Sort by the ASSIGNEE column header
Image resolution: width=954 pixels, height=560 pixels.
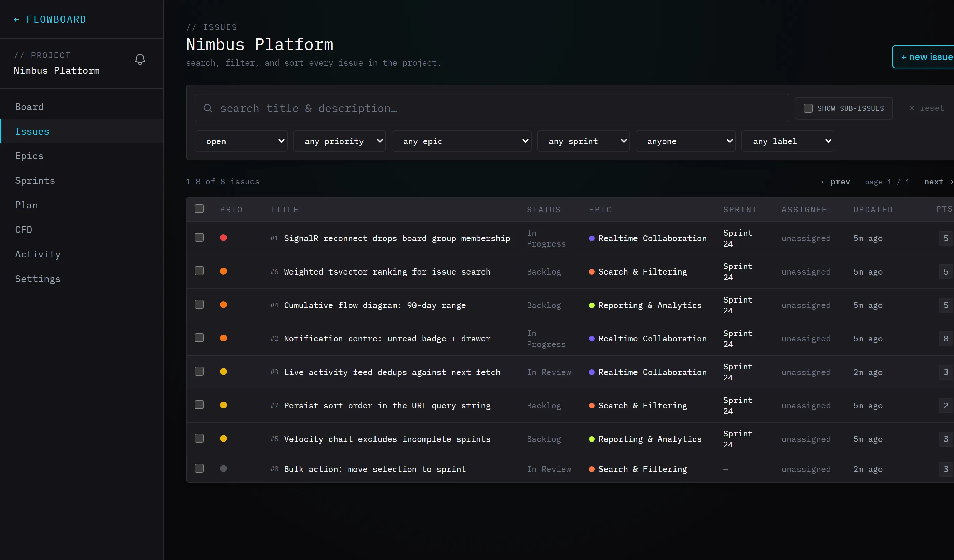[804, 210]
